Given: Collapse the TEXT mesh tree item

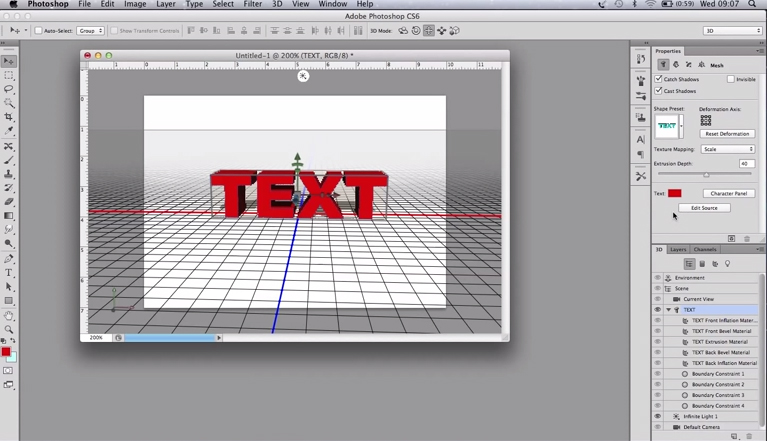Looking at the screenshot, I should (x=668, y=310).
